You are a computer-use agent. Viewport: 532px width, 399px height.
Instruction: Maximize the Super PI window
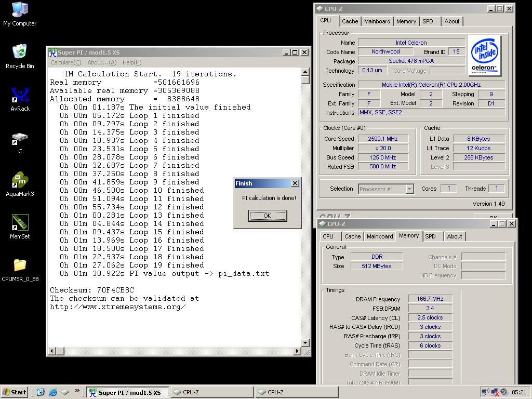pyautogui.click(x=295, y=52)
